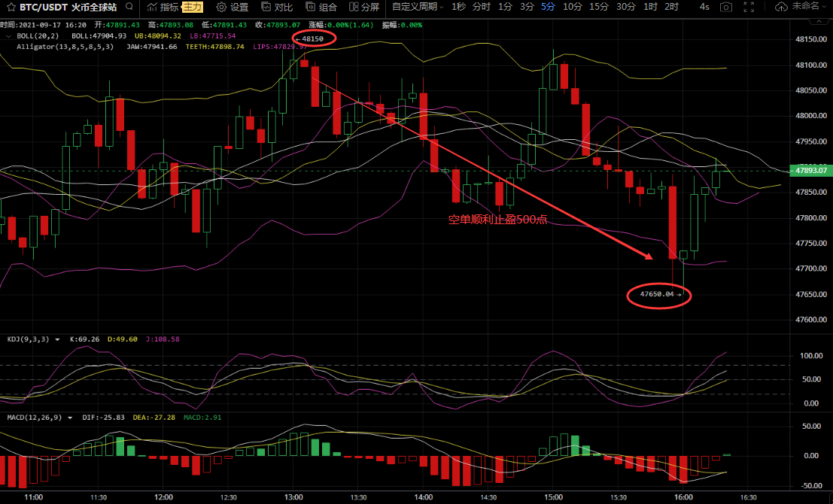833x504 pixels.
Task: Switch to the 分时 timeframe
Action: click(x=482, y=7)
